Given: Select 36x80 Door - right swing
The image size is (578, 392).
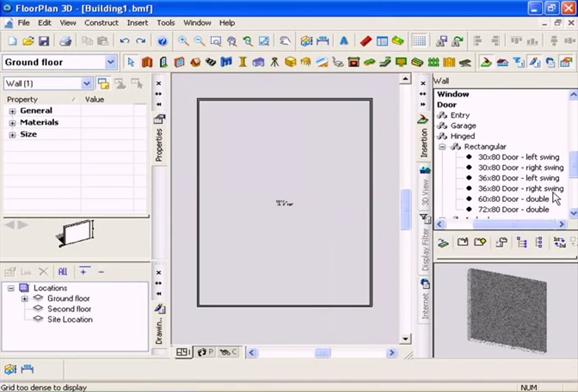Looking at the screenshot, I should tap(521, 189).
